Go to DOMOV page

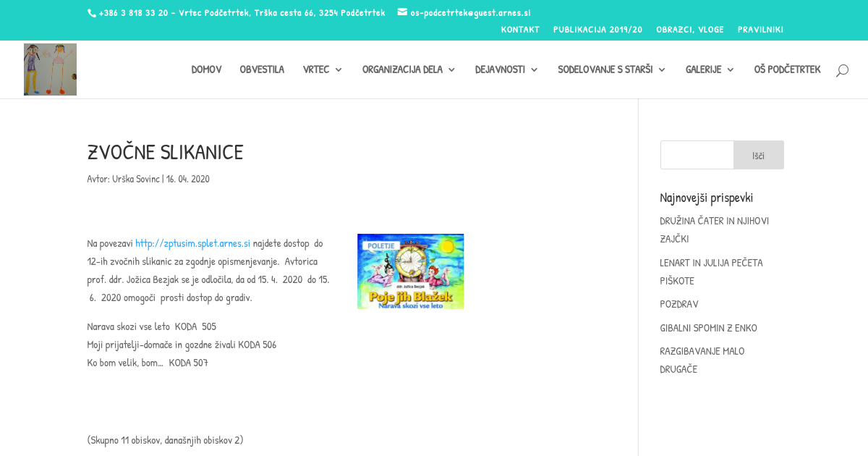click(x=206, y=69)
